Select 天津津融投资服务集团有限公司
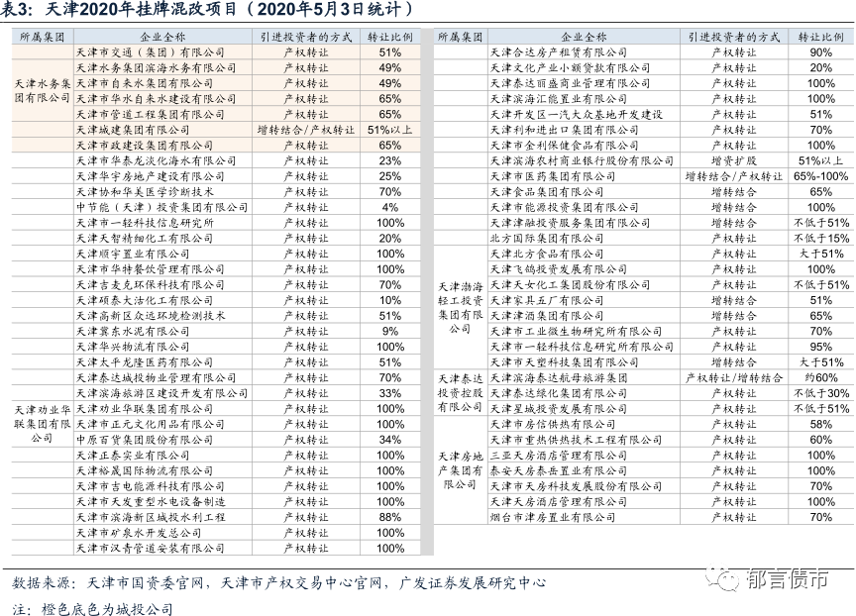 pyautogui.click(x=570, y=223)
